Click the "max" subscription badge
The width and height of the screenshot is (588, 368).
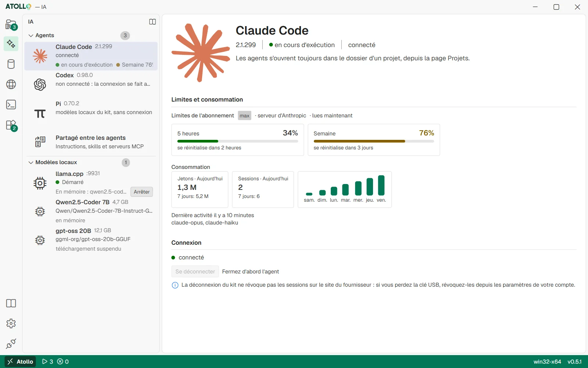(244, 116)
